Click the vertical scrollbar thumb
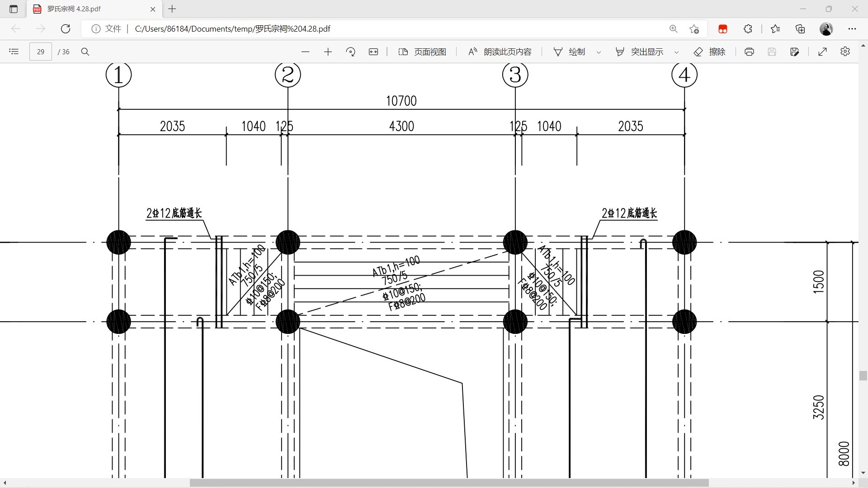 (863, 375)
